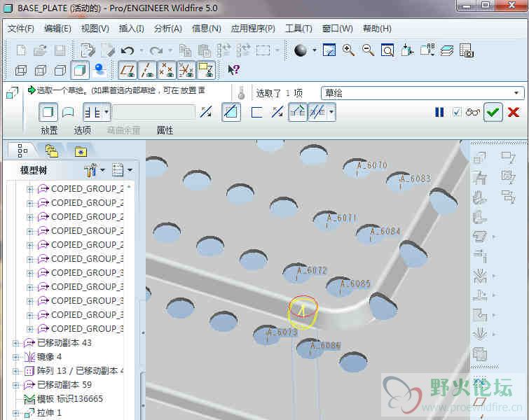The width and height of the screenshot is (529, 420).
Task: Accept feature with green checkmark
Action: coord(493,112)
